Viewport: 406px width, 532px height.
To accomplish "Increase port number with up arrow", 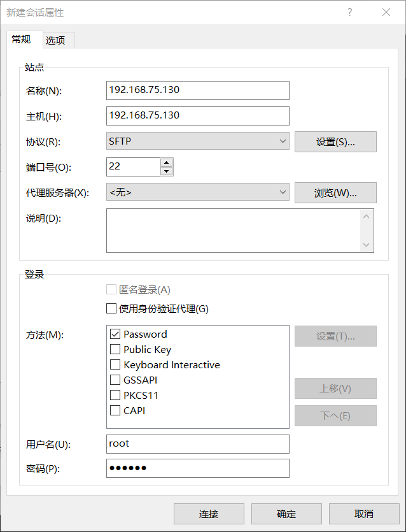I will point(167,162).
